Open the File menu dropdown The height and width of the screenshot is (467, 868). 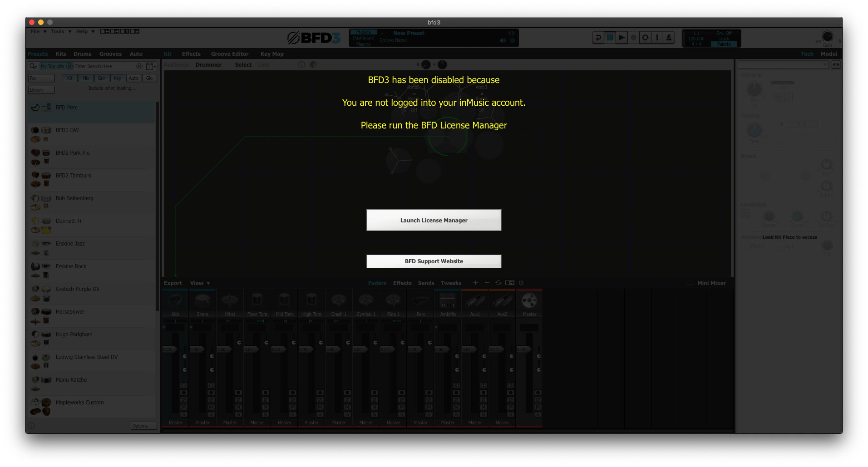point(38,31)
